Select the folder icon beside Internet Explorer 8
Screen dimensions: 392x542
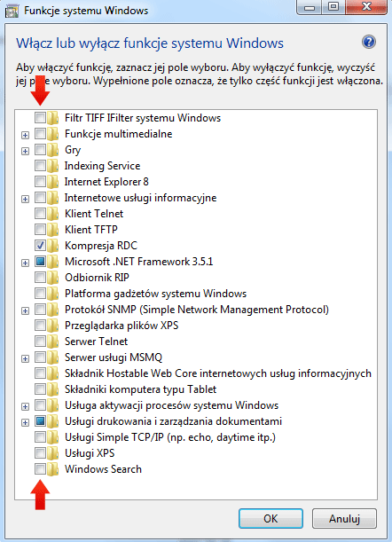point(53,182)
